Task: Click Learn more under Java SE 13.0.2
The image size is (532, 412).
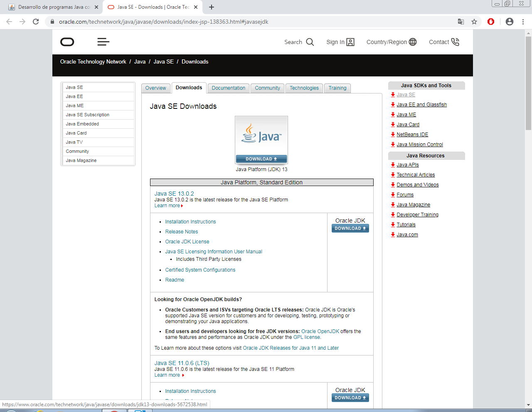Action: (x=167, y=206)
